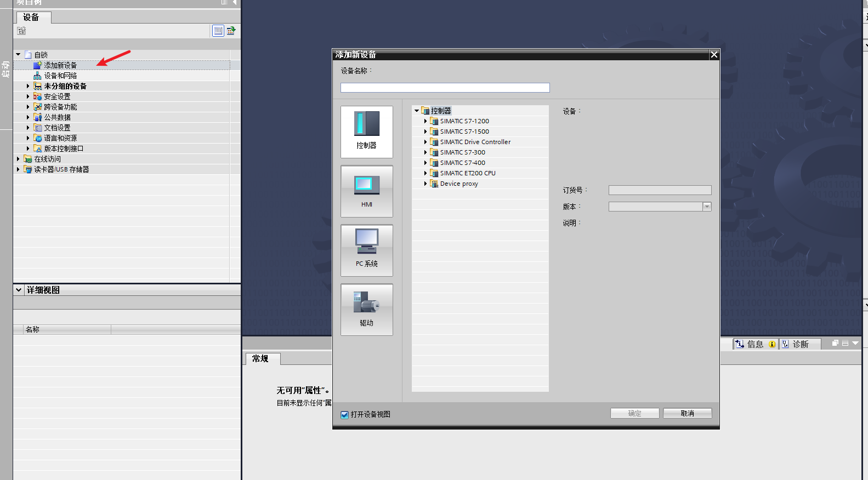868x480 pixels.
Task: Expand the 未分组的设备 node
Action: point(28,86)
